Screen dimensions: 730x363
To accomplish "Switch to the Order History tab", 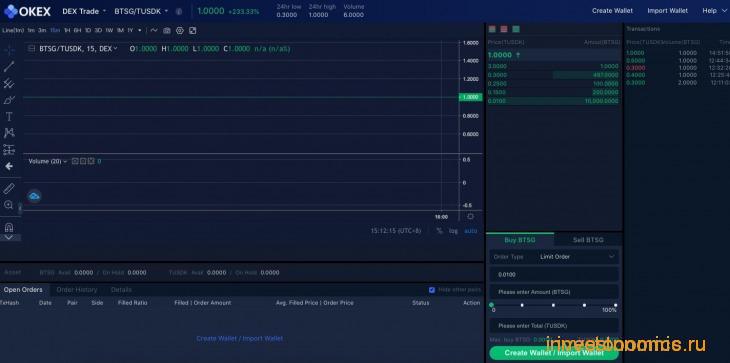I will [x=77, y=290].
